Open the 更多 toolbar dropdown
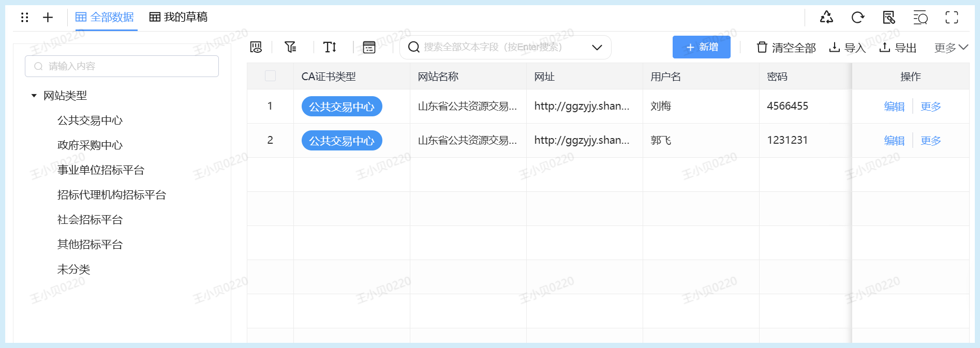The height and width of the screenshot is (348, 980). pyautogui.click(x=951, y=48)
